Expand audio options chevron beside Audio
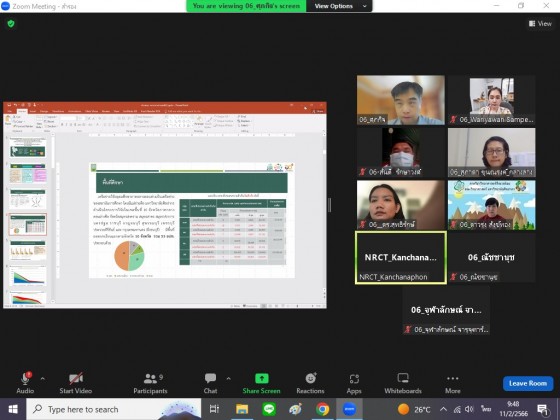Screen dimensions: 560x420 click(42, 379)
